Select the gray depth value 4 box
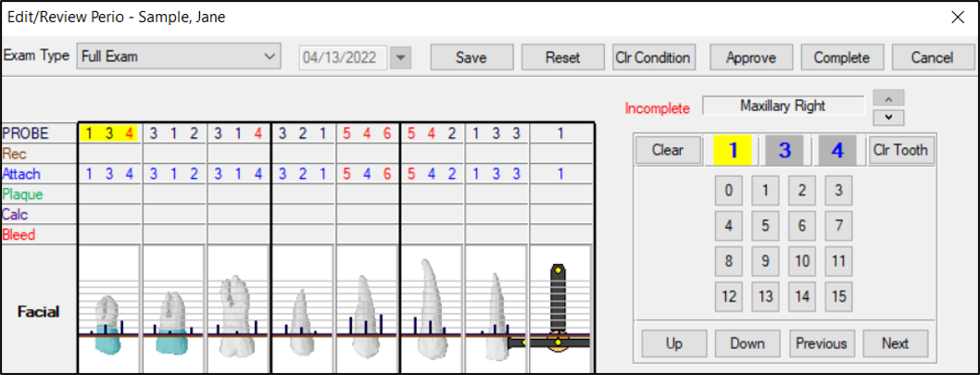The width and height of the screenshot is (980, 375). (x=837, y=150)
